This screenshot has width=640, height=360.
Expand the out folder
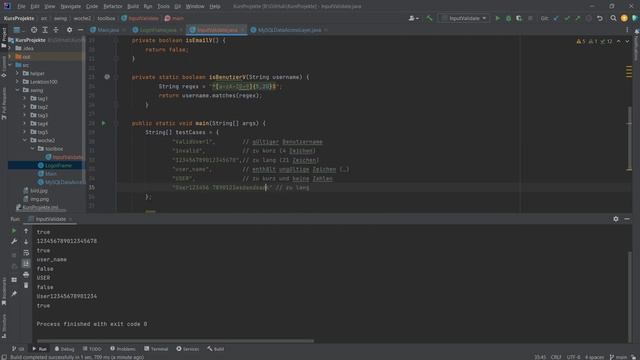click(x=10, y=57)
